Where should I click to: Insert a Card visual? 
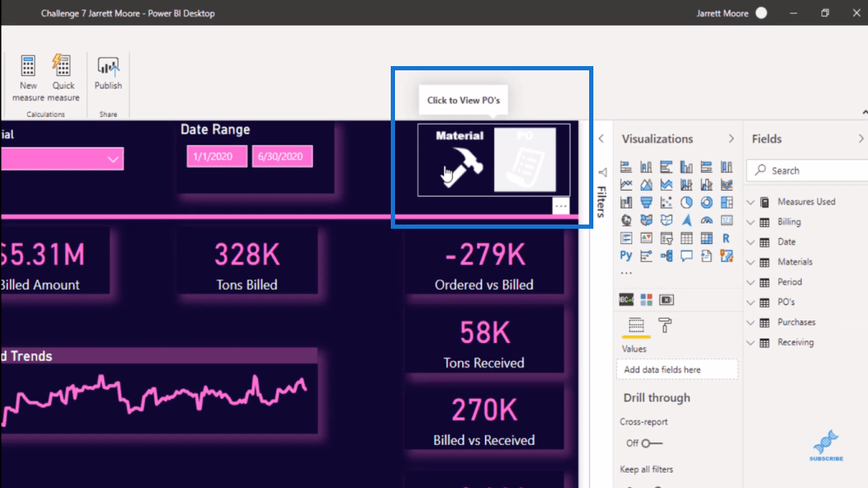726,220
